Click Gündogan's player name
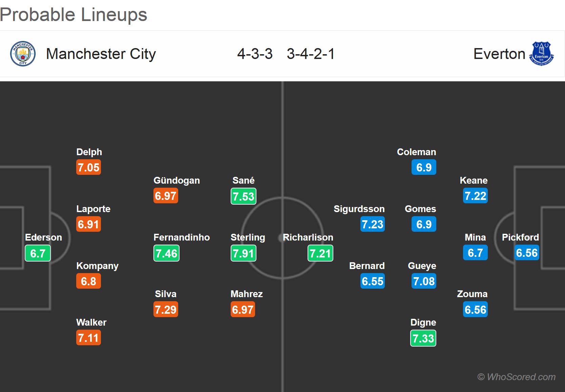The width and height of the screenshot is (565, 392). [x=176, y=180]
